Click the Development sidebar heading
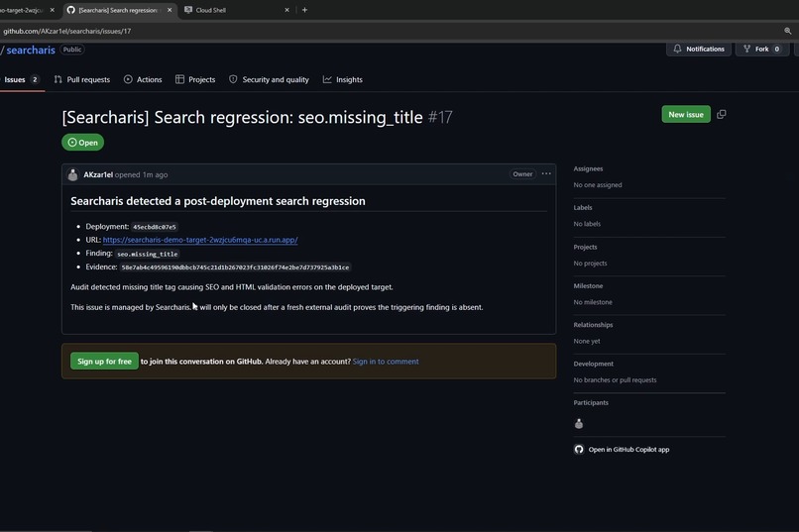 click(x=593, y=364)
